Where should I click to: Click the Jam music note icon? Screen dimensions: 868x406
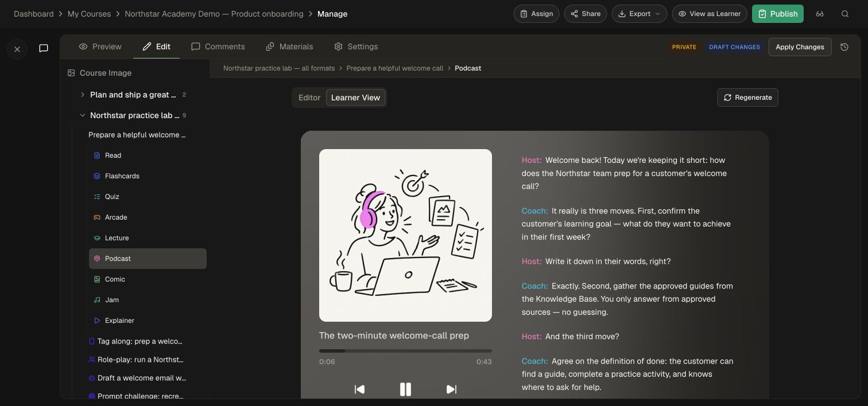click(97, 300)
